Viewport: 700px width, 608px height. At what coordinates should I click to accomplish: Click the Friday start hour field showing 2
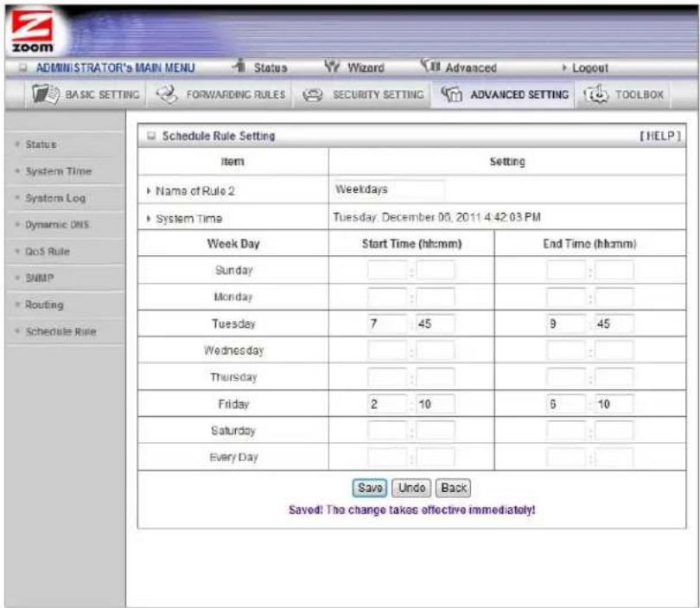(387, 404)
